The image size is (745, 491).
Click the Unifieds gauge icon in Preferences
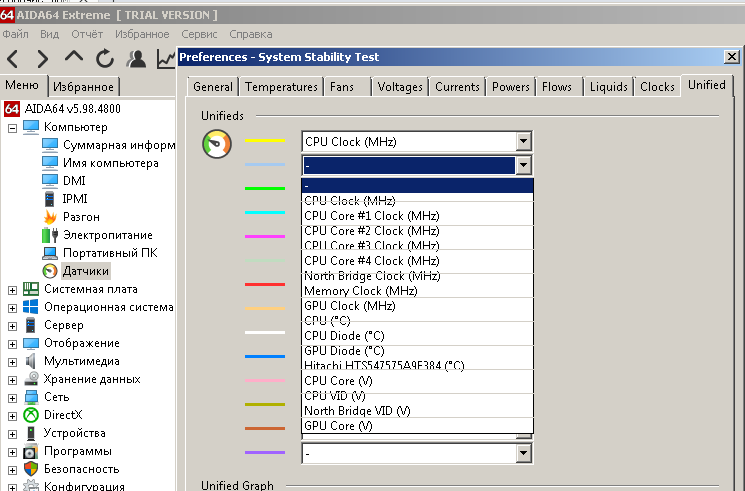(x=217, y=144)
